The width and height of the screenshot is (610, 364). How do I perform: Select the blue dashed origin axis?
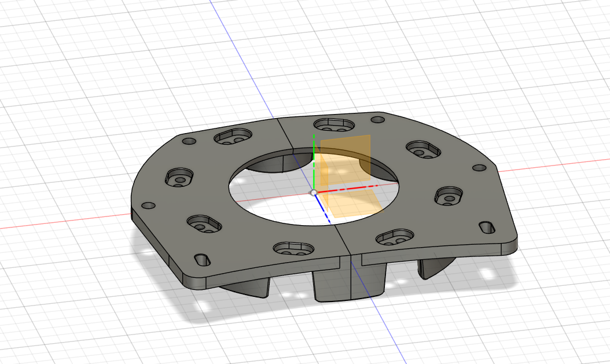tap(322, 209)
